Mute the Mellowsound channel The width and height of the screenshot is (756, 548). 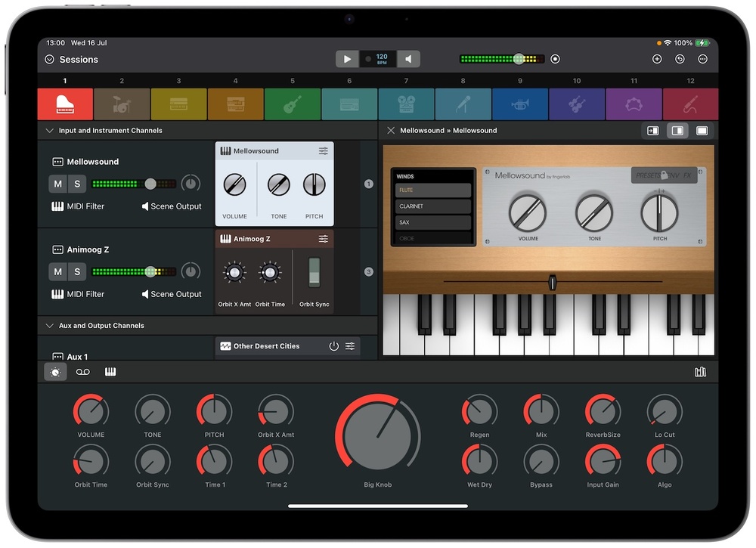(x=58, y=184)
